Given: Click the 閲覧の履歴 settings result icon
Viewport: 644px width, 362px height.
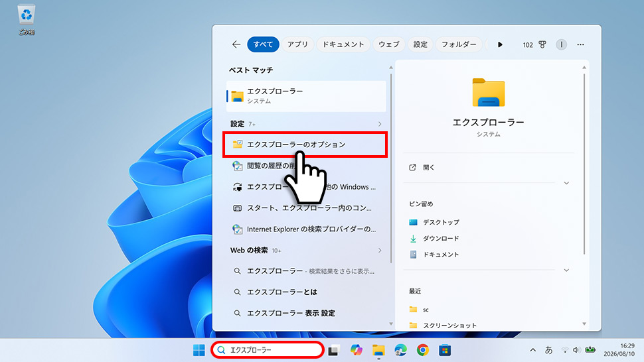Looking at the screenshot, I should (238, 166).
